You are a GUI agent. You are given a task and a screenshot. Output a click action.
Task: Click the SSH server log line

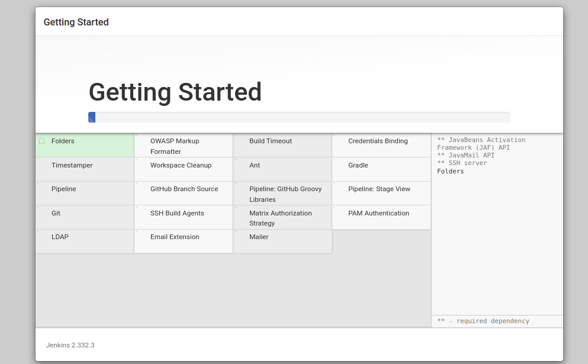462,163
